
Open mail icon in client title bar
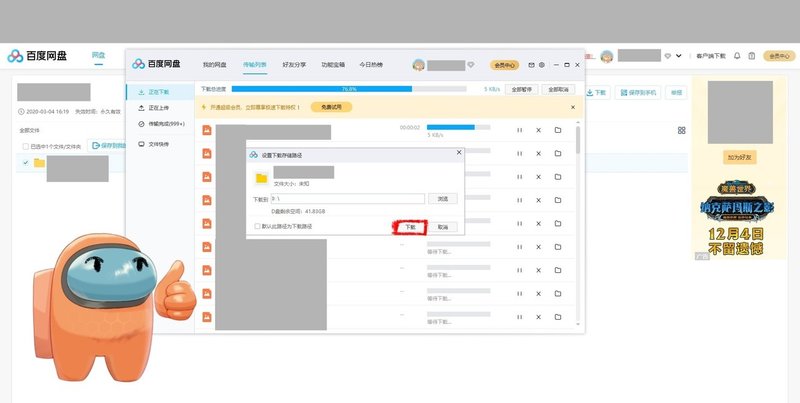[531, 65]
